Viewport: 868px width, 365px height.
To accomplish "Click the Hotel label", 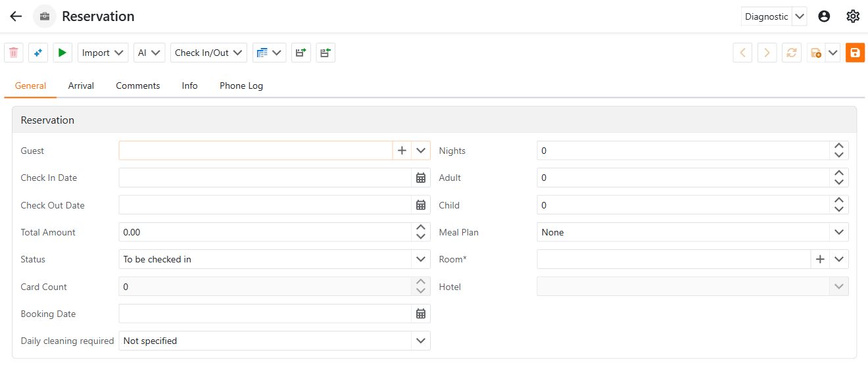I will 450,287.
